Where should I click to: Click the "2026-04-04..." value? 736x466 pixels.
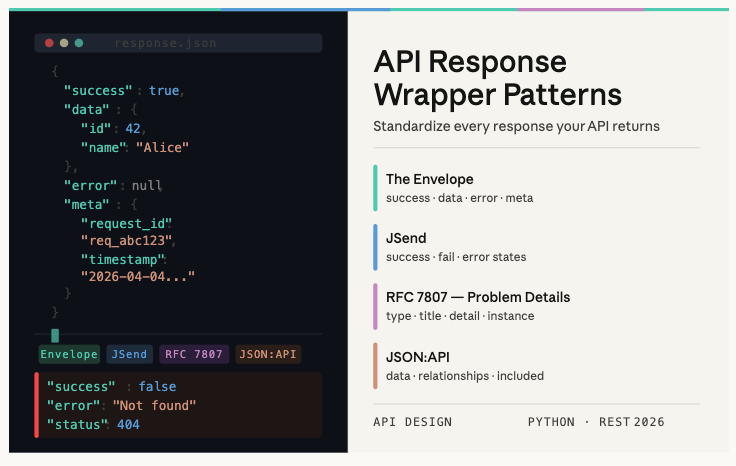138,276
